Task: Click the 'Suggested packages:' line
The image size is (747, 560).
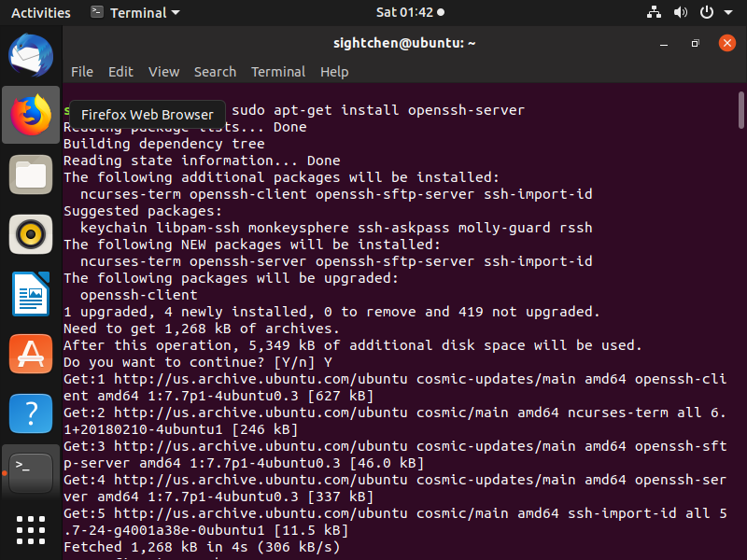Action: (143, 211)
